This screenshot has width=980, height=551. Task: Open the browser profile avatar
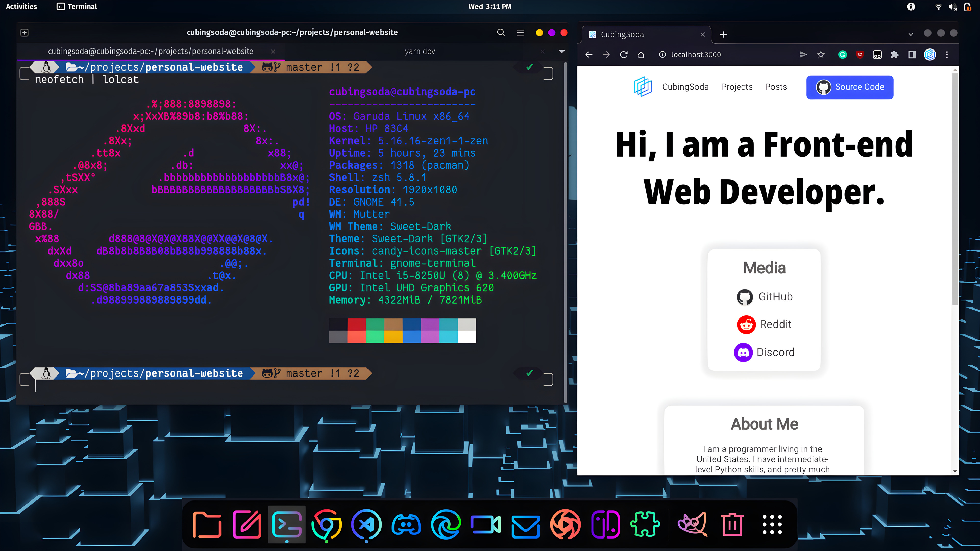tap(930, 55)
